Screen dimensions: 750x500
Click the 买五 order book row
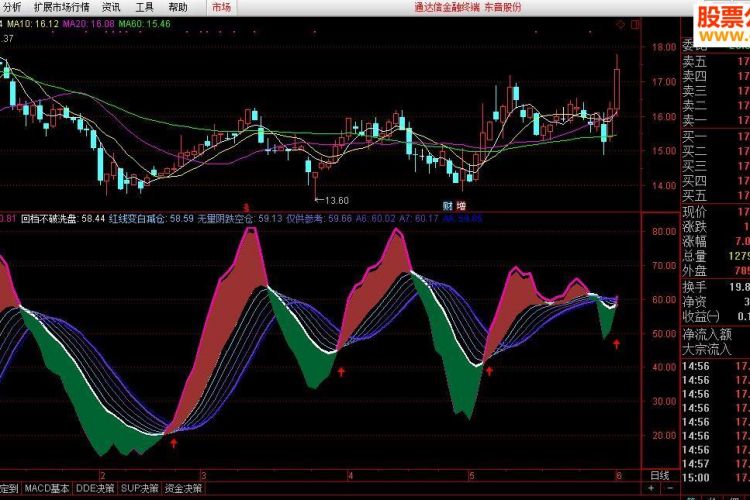coord(716,195)
